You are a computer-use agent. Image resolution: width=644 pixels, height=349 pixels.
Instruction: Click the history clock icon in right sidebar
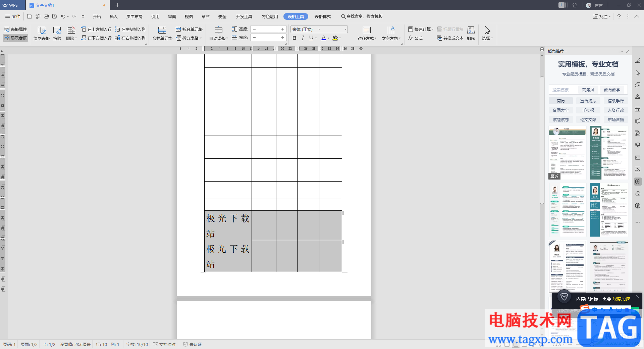(638, 194)
